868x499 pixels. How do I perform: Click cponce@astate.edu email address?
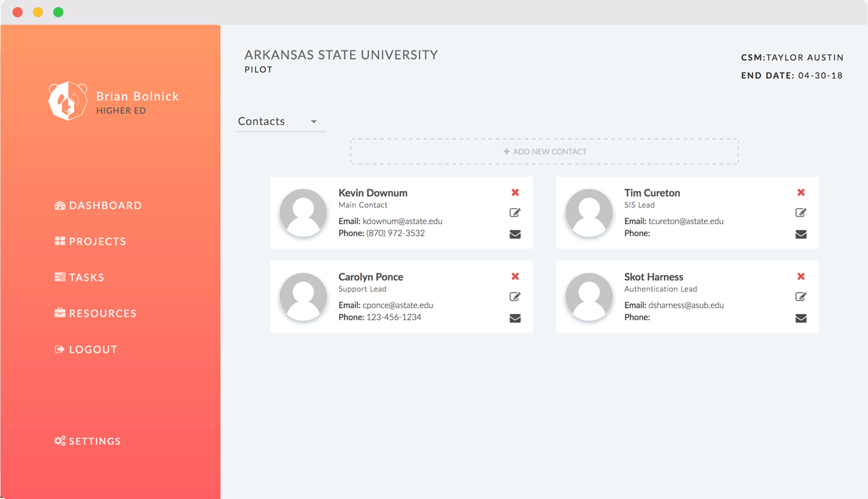point(398,305)
